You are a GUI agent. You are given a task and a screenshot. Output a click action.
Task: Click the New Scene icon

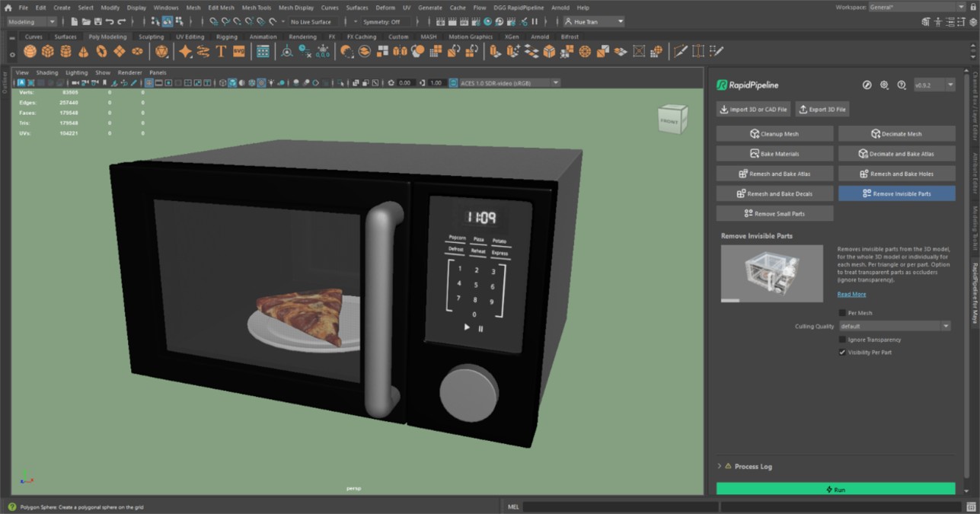(74, 22)
